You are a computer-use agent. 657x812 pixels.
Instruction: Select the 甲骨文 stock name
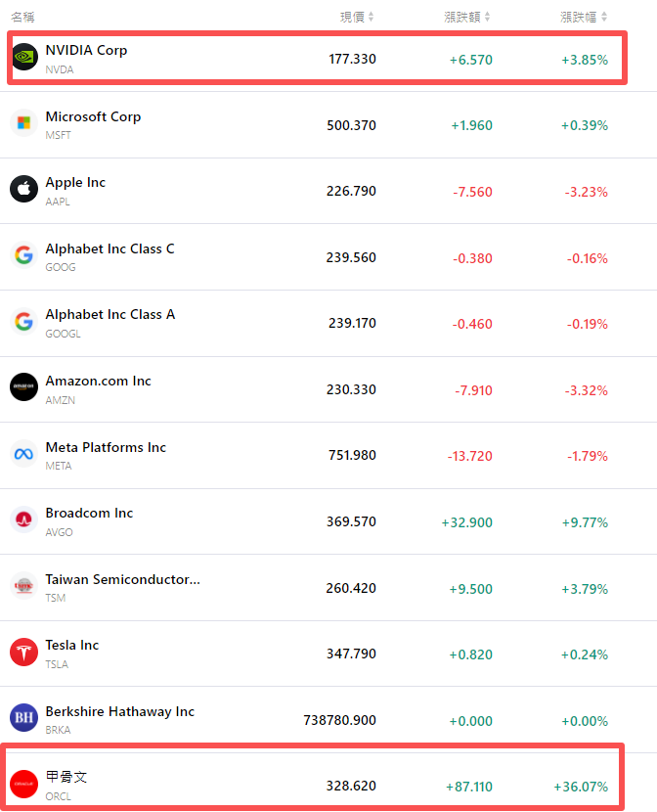tap(66, 777)
